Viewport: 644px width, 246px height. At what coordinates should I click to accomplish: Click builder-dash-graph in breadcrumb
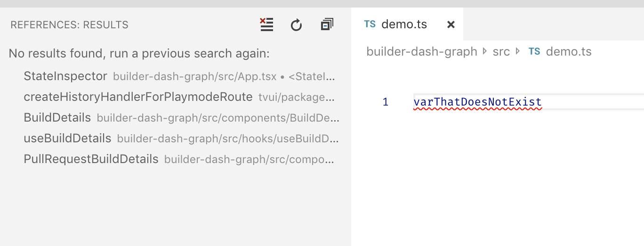(x=422, y=51)
